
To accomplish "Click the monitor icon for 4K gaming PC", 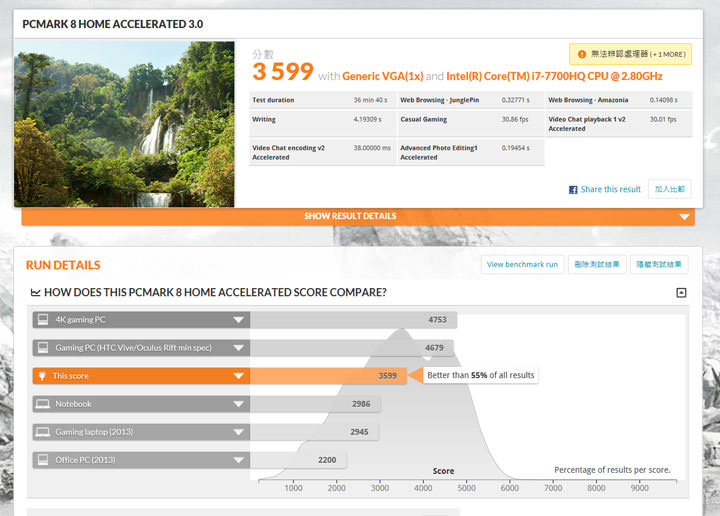I will click(42, 320).
